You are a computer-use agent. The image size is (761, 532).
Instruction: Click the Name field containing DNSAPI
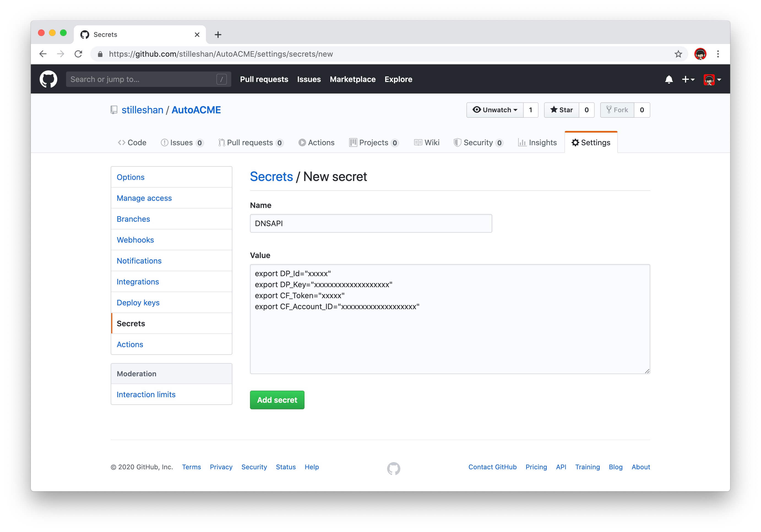[x=371, y=223]
